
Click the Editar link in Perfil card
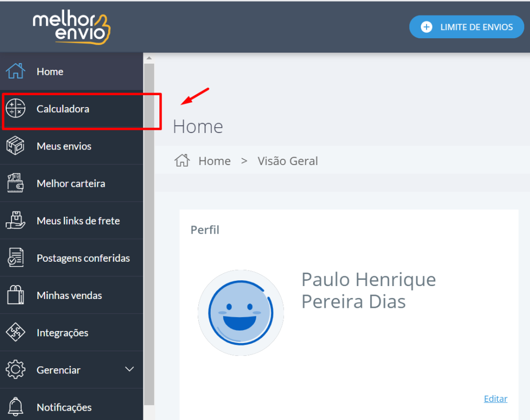pyautogui.click(x=495, y=398)
